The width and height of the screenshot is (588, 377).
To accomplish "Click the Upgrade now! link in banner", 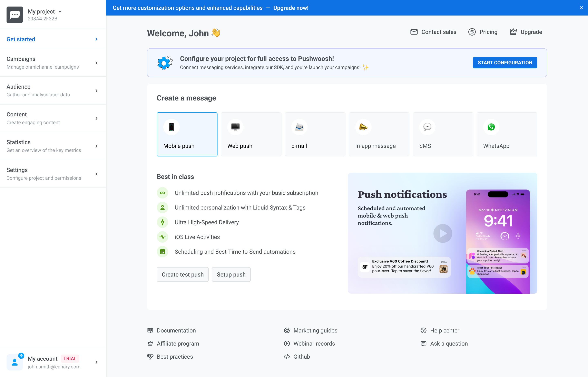I will pos(291,8).
